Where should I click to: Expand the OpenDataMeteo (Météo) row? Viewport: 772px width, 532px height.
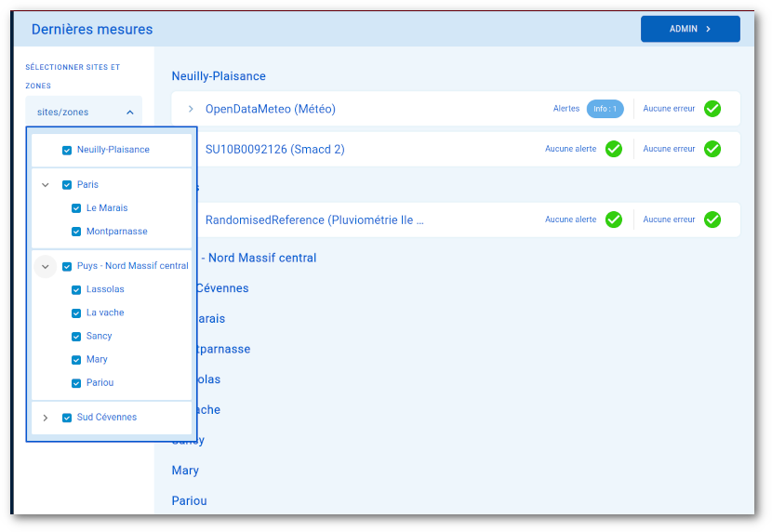click(191, 109)
